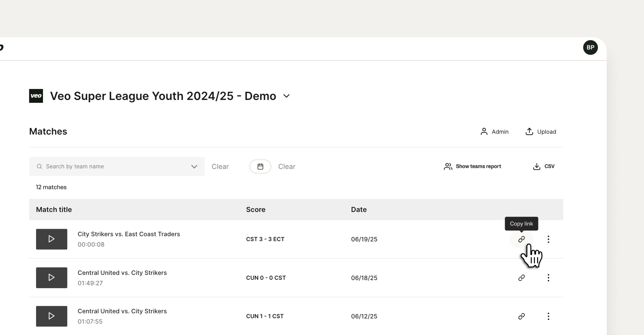Show teams report
Image resolution: width=644 pixels, height=335 pixels.
click(472, 166)
